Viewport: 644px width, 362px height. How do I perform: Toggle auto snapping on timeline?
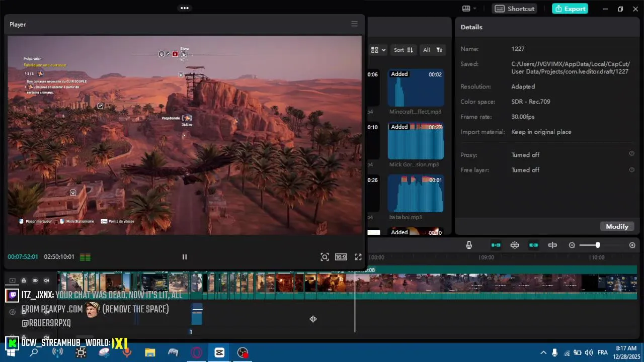pos(515,245)
